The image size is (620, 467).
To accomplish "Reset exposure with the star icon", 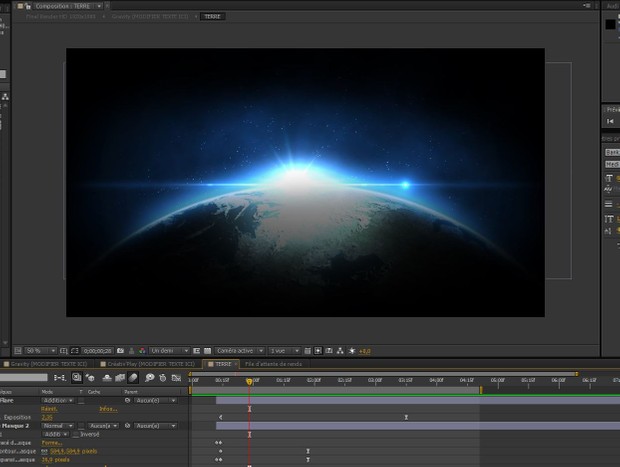I will pyautogui.click(x=352, y=351).
